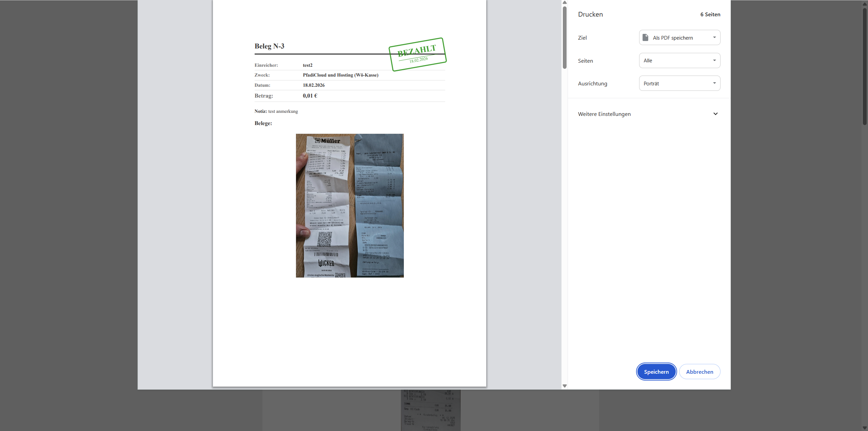Select the PDF document icon in the Ziel field
Screen dimensions: 868x431
pos(645,37)
